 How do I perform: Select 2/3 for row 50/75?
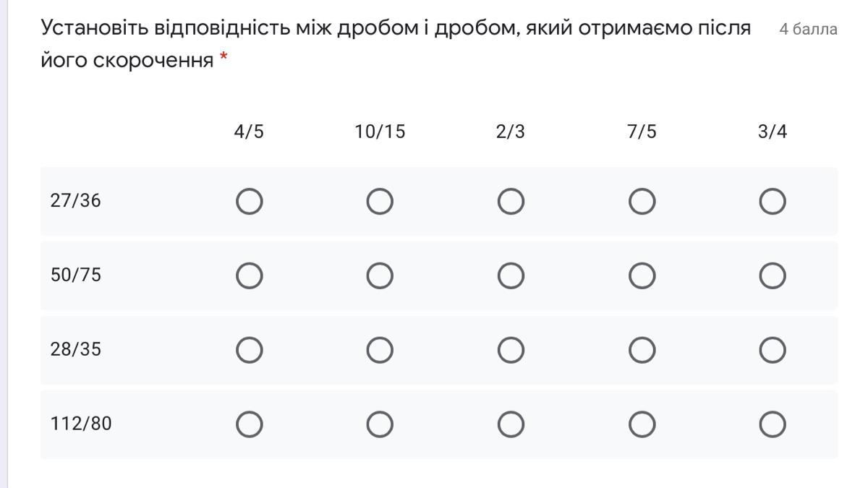511,275
